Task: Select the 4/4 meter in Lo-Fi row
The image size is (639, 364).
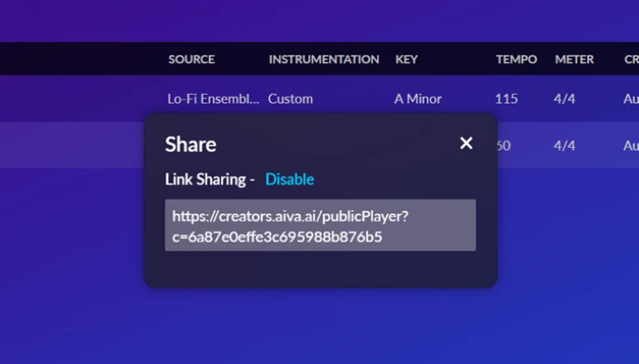Action: 564,99
